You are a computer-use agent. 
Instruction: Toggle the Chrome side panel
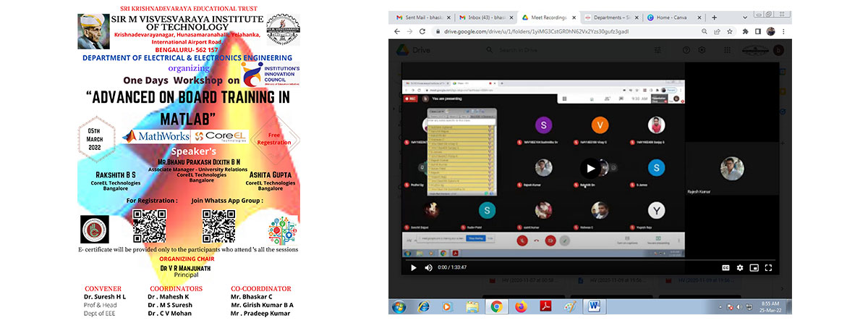(758, 31)
